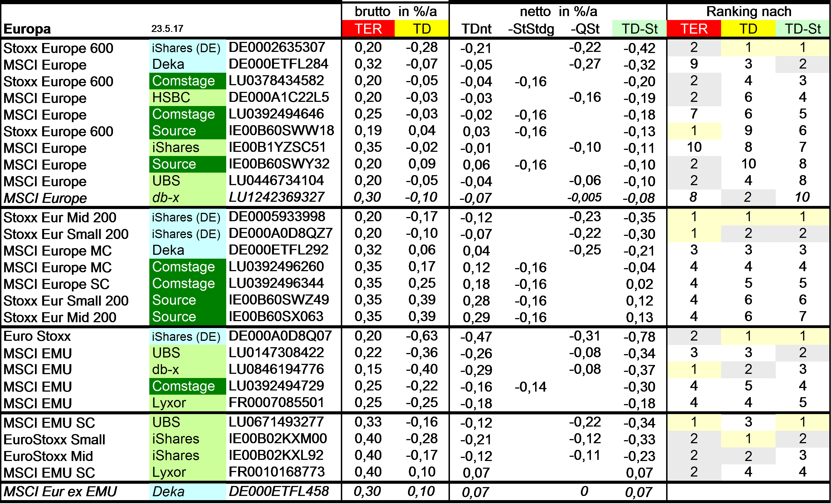Viewport: 831px width, 504px height.
Task: Click the red TER header beside yellow TD-St
Action: 694,29
